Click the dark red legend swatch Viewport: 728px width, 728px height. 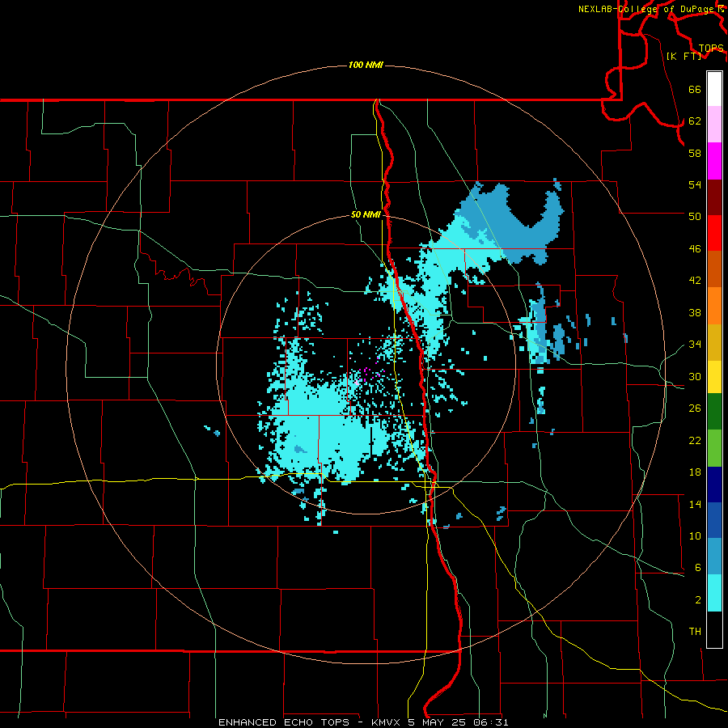click(x=714, y=197)
